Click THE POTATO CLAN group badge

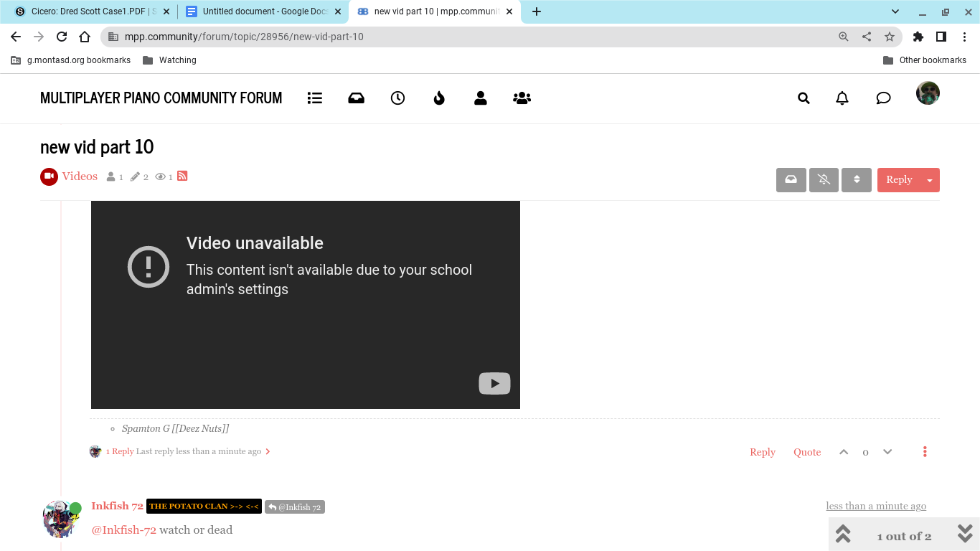tap(204, 507)
